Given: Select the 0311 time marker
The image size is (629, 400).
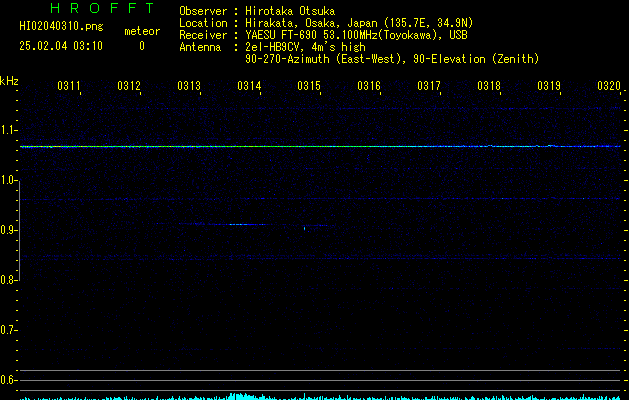Looking at the screenshot, I should tap(69, 86).
